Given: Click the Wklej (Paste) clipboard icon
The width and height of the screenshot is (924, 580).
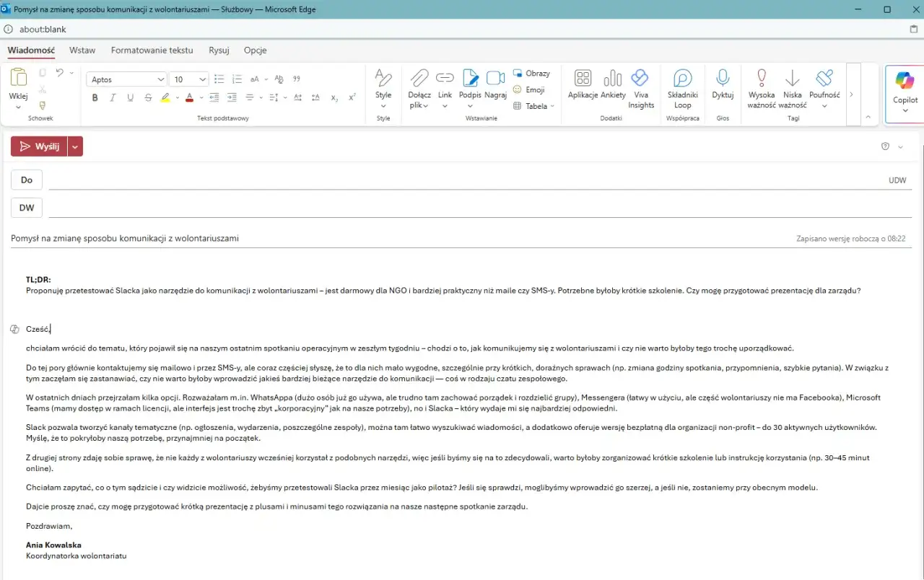Looking at the screenshot, I should (18, 77).
